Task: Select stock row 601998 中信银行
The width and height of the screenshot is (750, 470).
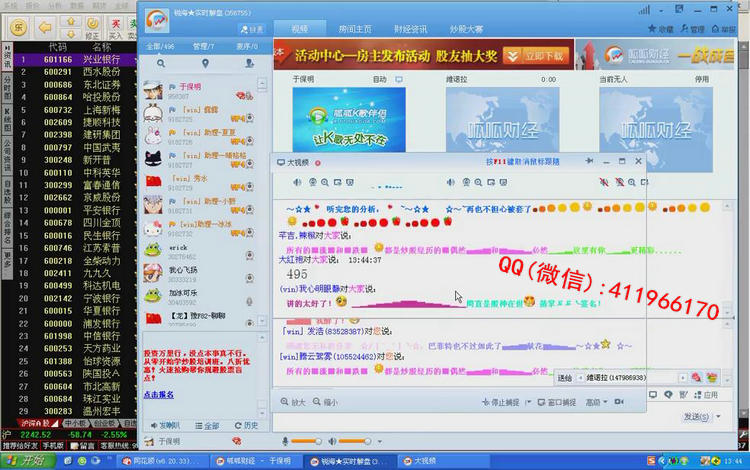Action: (x=75, y=336)
